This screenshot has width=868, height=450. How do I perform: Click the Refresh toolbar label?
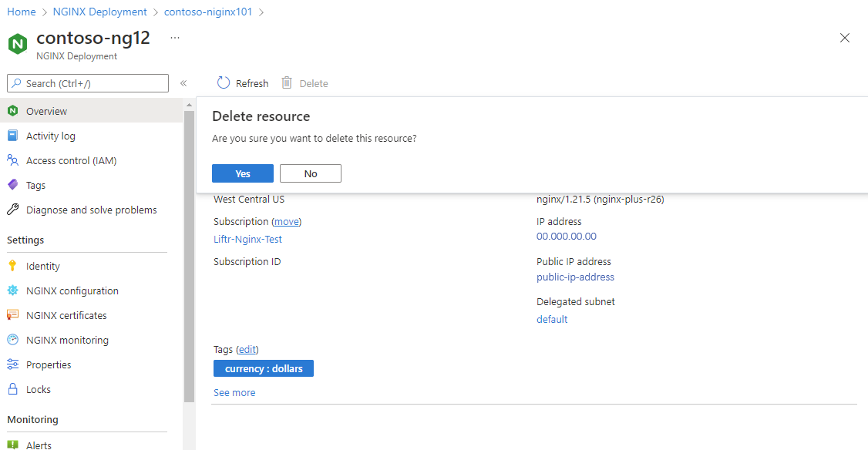[x=252, y=83]
